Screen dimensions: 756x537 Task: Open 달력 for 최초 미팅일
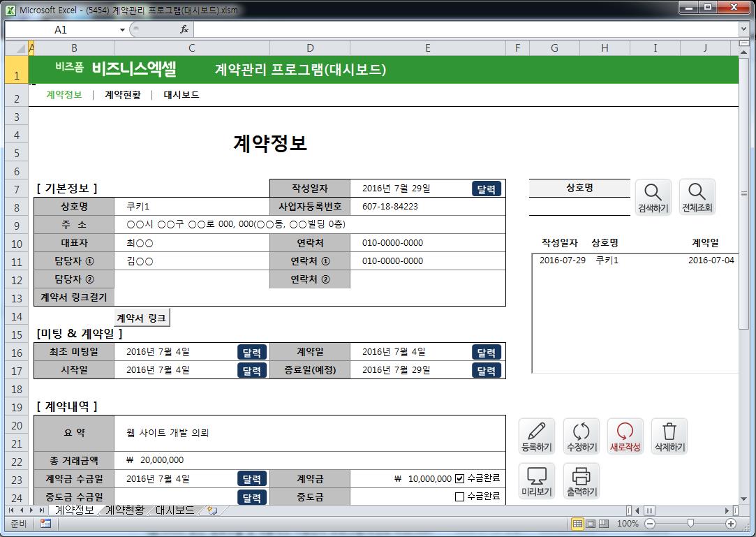tap(252, 352)
